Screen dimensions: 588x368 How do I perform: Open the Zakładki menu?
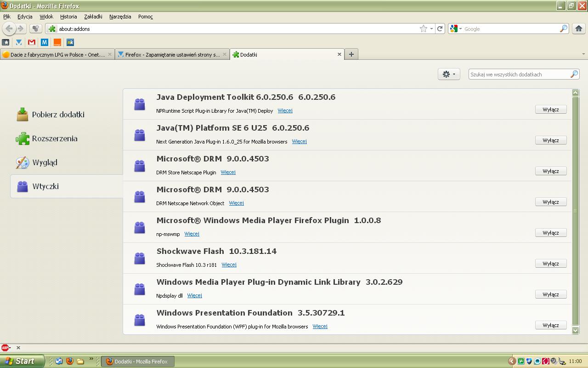[93, 17]
